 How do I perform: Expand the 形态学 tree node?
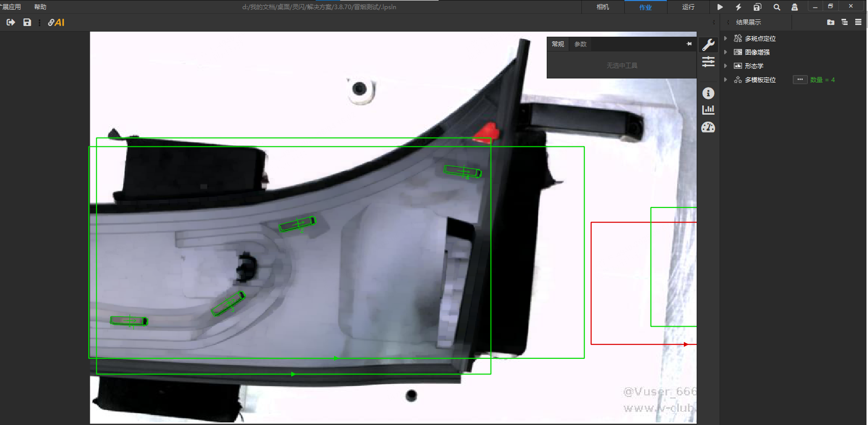(x=726, y=66)
